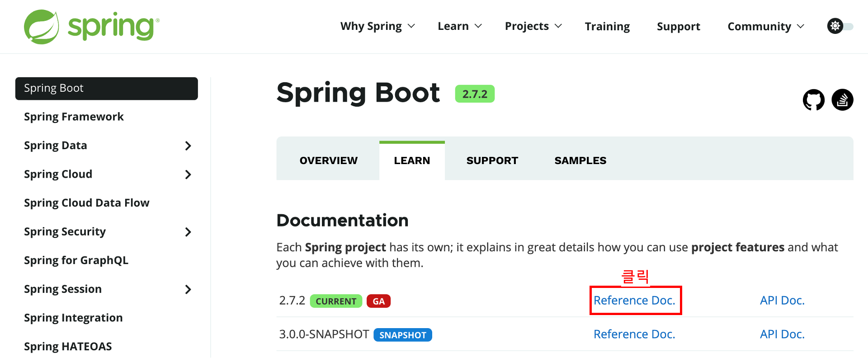Open Spring Boot GitHub repository icon
The image size is (868, 358).
point(813,99)
